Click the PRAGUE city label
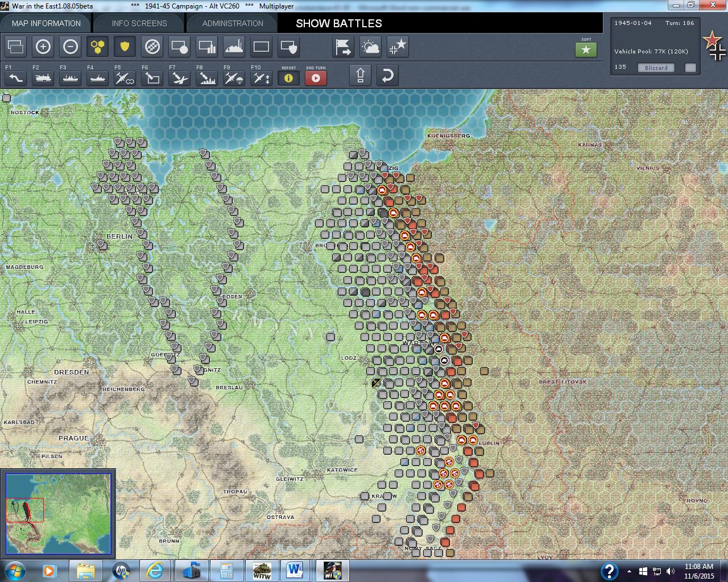The height and width of the screenshot is (582, 728). pyautogui.click(x=73, y=438)
